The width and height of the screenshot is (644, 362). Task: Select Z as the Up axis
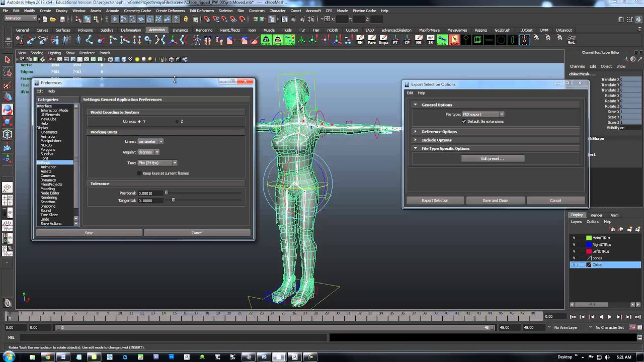click(177, 121)
